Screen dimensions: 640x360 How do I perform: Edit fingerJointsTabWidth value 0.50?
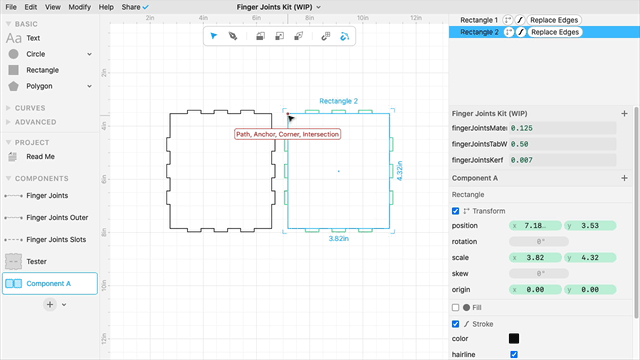(562, 144)
